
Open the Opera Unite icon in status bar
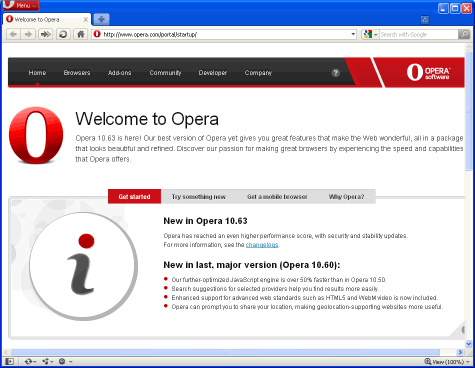45,361
